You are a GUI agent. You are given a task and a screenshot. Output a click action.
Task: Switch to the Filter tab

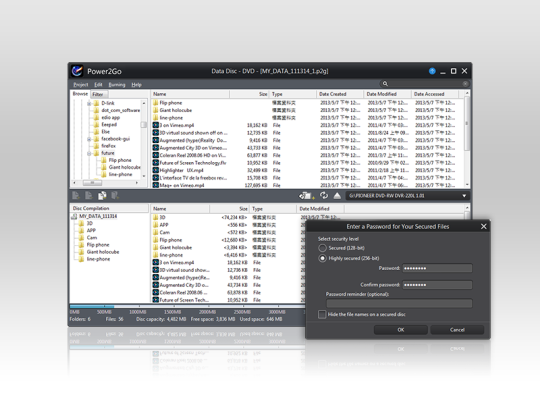99,94
